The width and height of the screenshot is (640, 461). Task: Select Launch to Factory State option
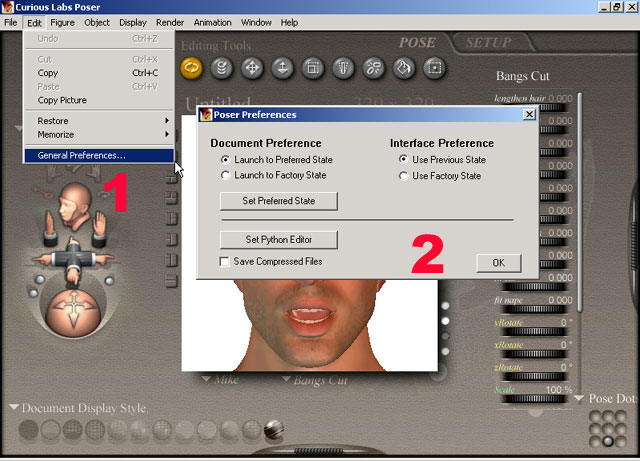[x=273, y=175]
